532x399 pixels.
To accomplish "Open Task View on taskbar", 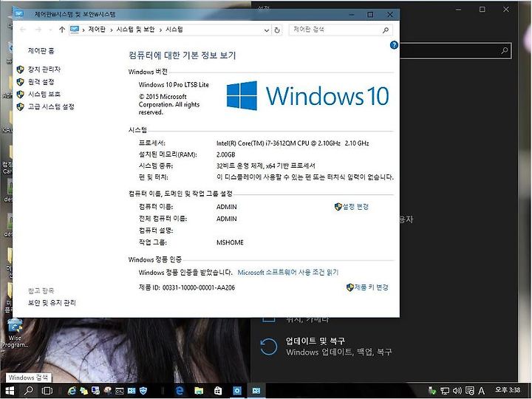I will pyautogui.click(x=47, y=391).
